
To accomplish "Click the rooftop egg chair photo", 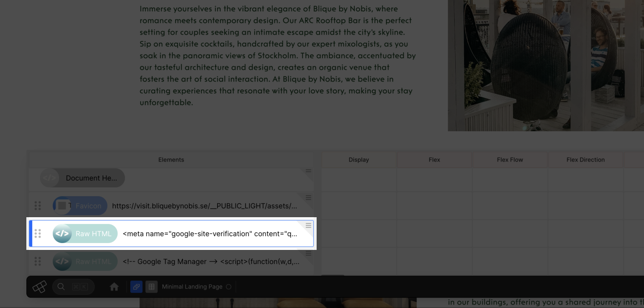I will click(546, 65).
